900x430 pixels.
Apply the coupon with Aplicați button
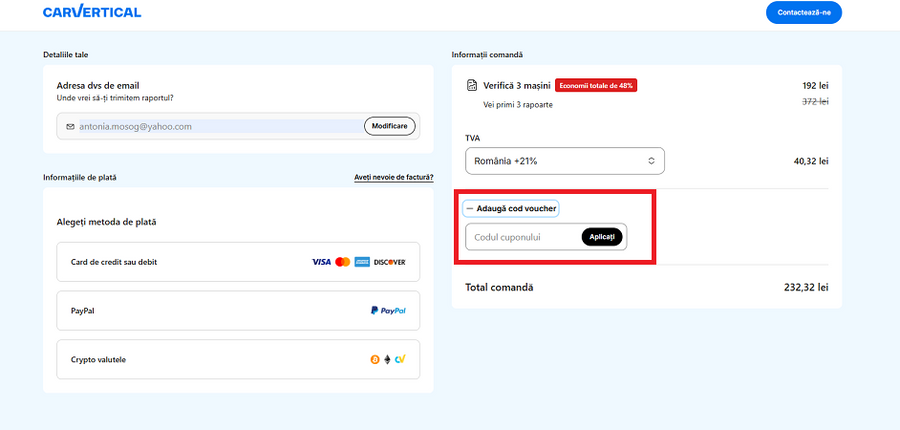602,237
